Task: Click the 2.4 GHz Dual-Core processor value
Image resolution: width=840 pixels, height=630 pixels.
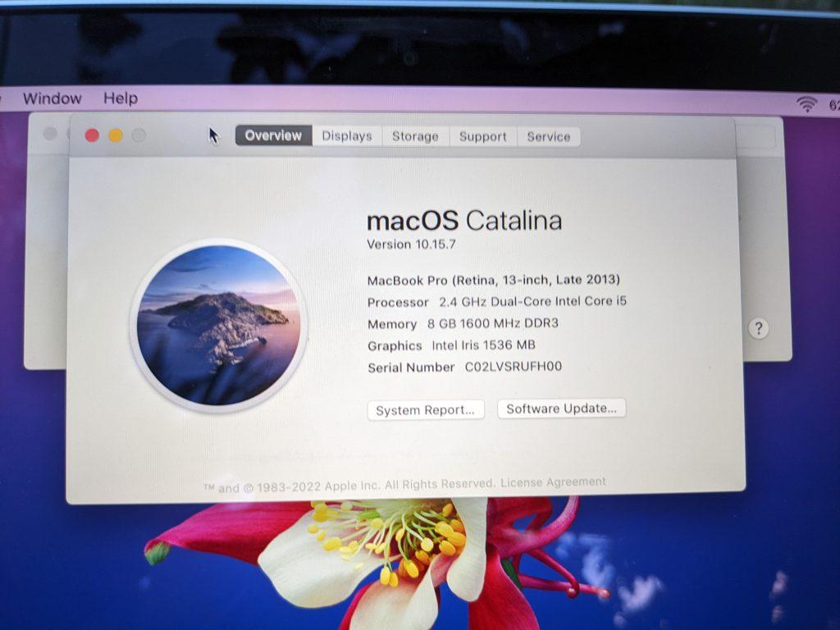Action: (x=532, y=302)
